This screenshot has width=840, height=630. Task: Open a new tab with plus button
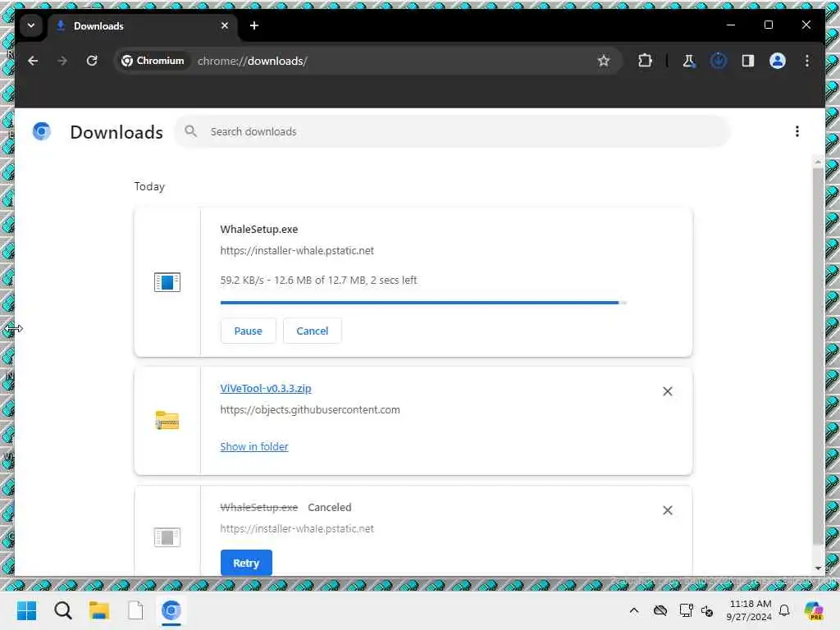point(254,25)
